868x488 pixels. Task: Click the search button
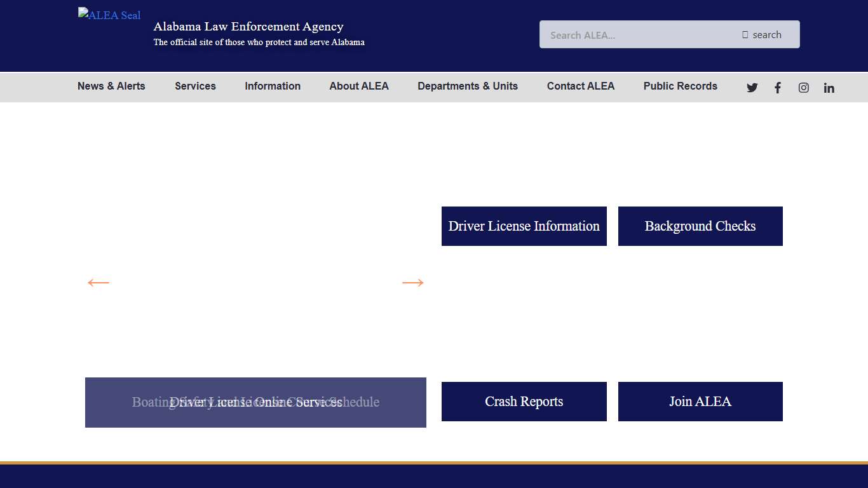coord(762,34)
